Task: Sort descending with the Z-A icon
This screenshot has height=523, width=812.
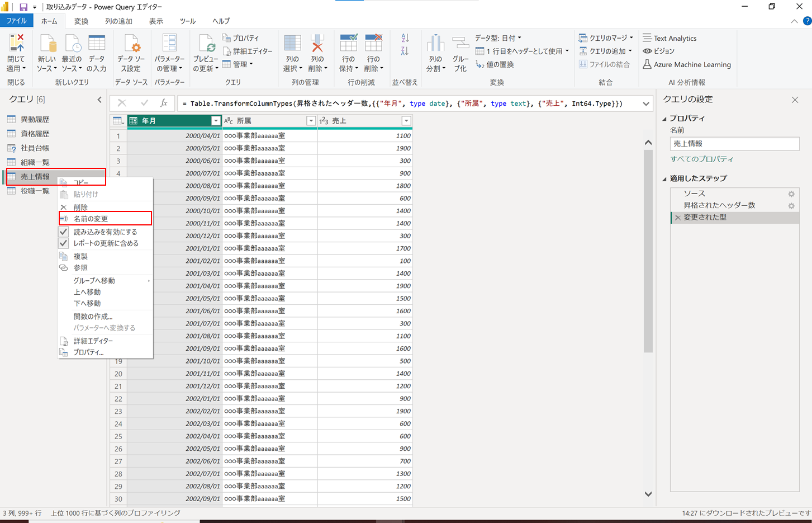Action: (x=405, y=51)
